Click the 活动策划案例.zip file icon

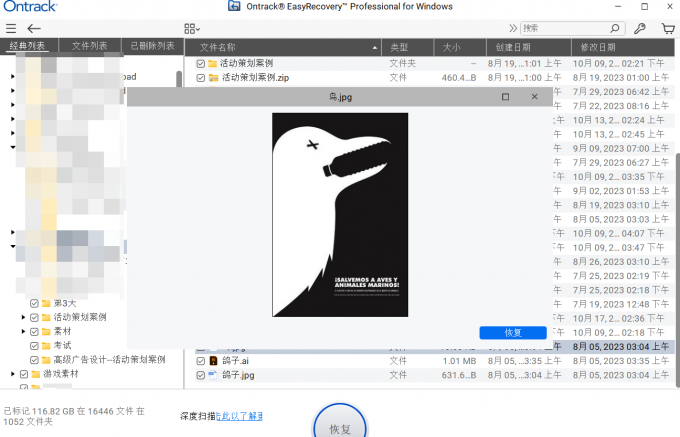pos(213,78)
